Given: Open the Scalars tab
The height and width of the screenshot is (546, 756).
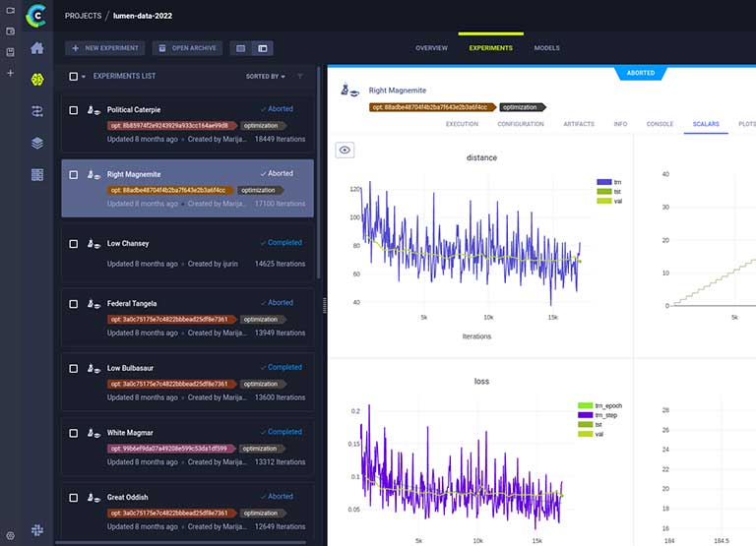Looking at the screenshot, I should 706,124.
